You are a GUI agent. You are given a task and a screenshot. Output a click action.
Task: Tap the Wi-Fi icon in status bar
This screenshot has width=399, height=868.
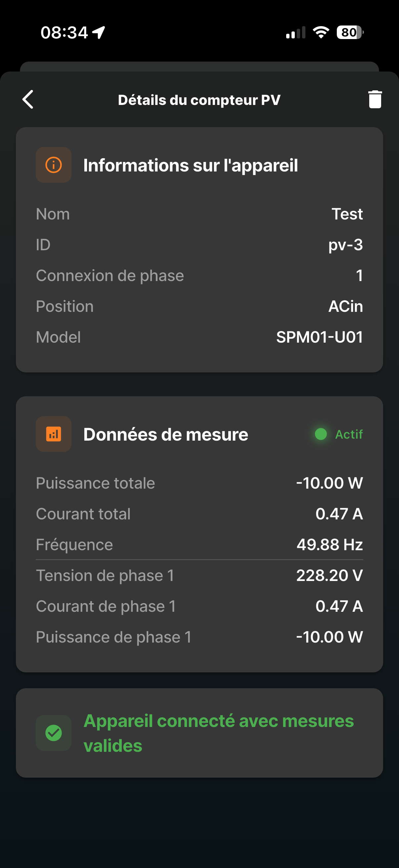coord(321,32)
